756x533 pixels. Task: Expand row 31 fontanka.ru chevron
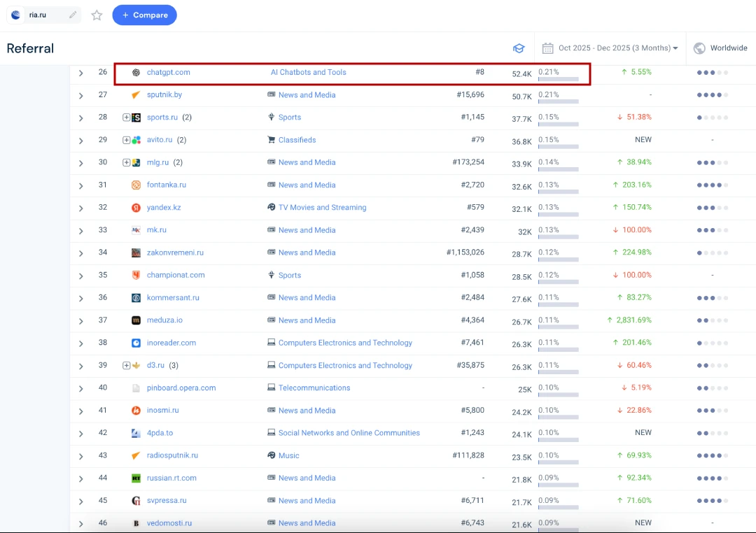point(81,185)
